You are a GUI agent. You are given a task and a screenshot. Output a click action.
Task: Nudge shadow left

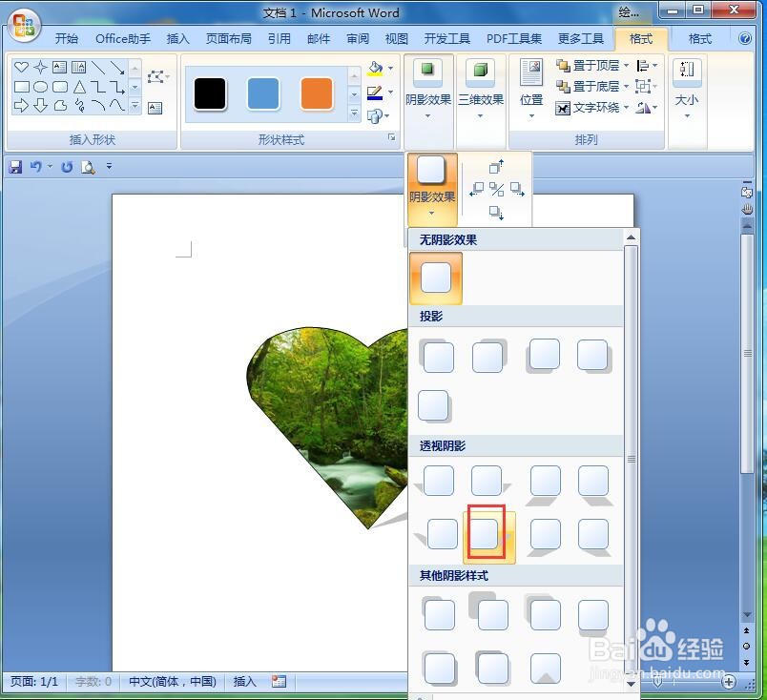pyautogui.click(x=476, y=190)
